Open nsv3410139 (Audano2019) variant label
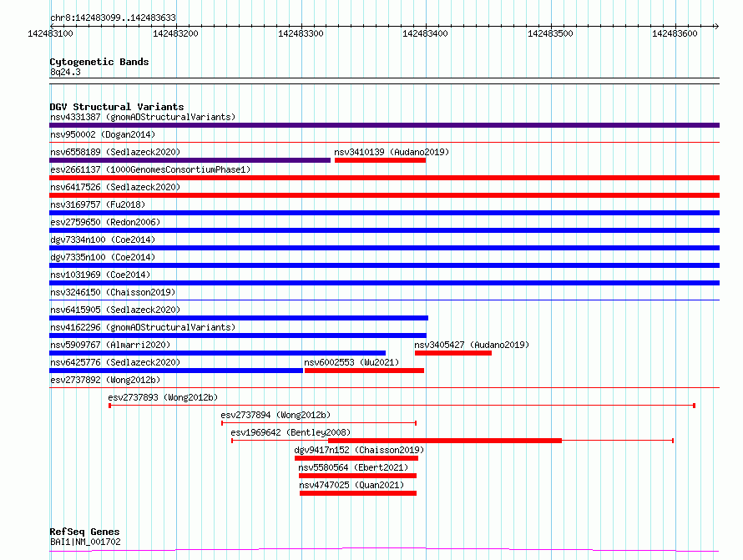The width and height of the screenshot is (743, 560). (x=392, y=152)
